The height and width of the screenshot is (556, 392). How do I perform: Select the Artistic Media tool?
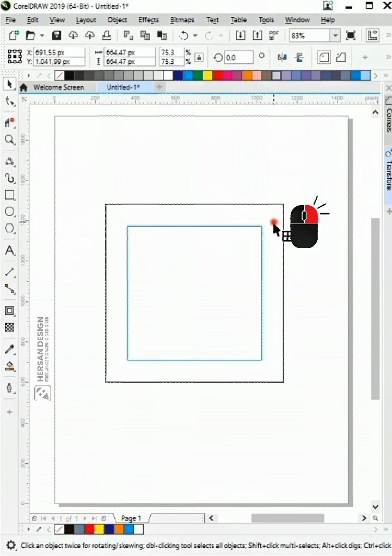[x=10, y=178]
